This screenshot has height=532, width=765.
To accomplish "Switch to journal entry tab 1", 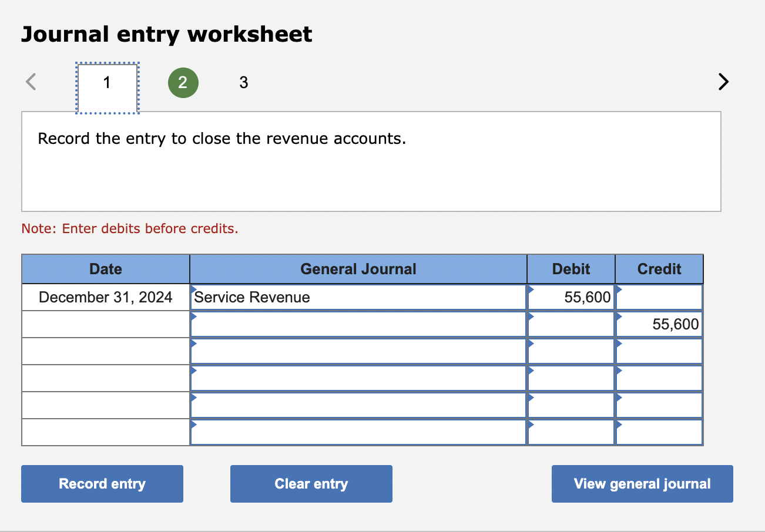I will tap(107, 83).
